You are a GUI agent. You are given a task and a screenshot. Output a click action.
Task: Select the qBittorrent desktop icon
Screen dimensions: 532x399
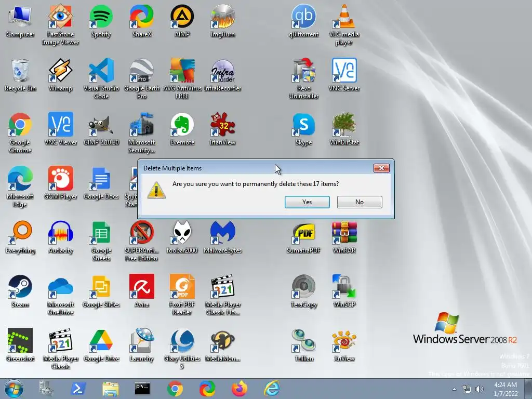click(303, 21)
